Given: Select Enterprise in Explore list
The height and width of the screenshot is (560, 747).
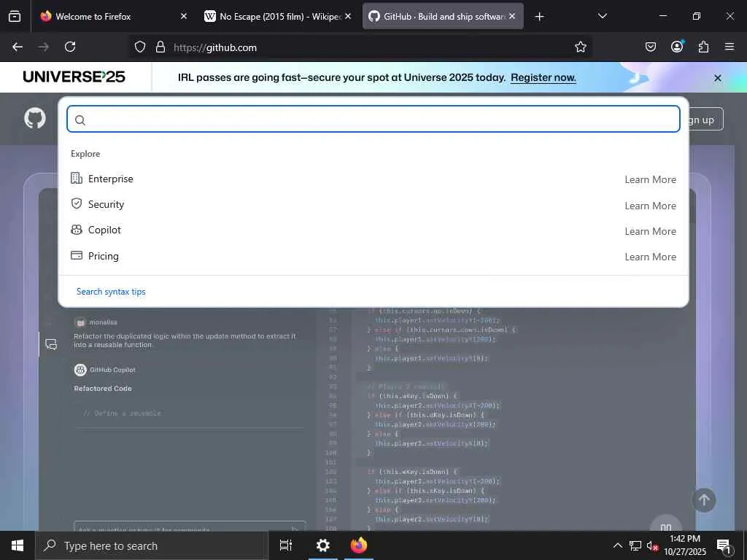Looking at the screenshot, I should point(373,179).
